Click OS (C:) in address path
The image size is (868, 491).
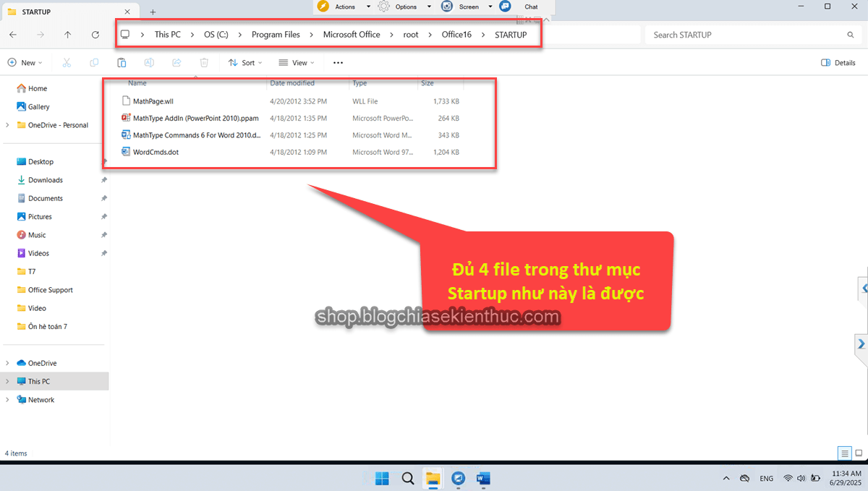tap(216, 35)
